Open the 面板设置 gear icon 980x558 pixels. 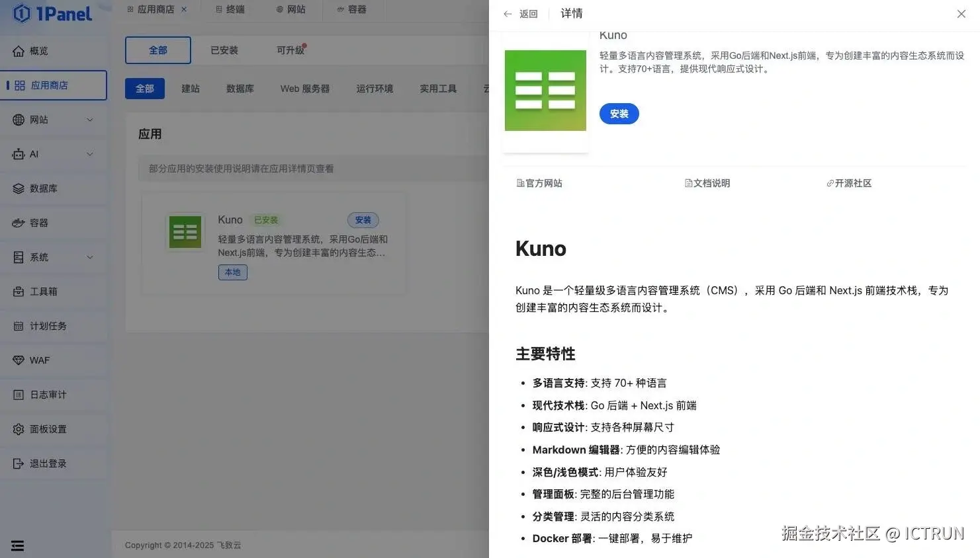[x=19, y=429]
